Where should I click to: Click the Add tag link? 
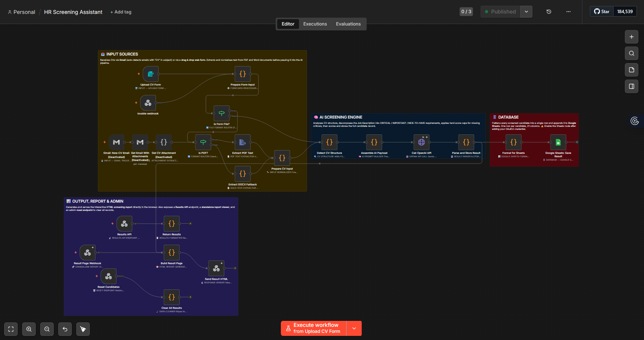[121, 12]
